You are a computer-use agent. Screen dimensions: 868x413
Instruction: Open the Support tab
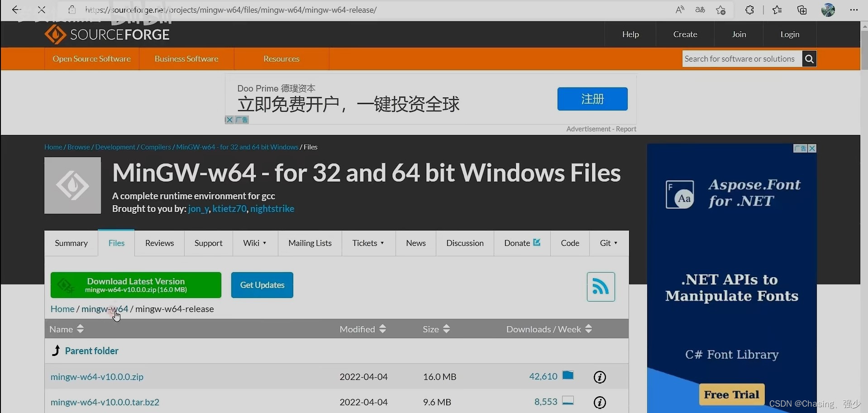click(209, 243)
